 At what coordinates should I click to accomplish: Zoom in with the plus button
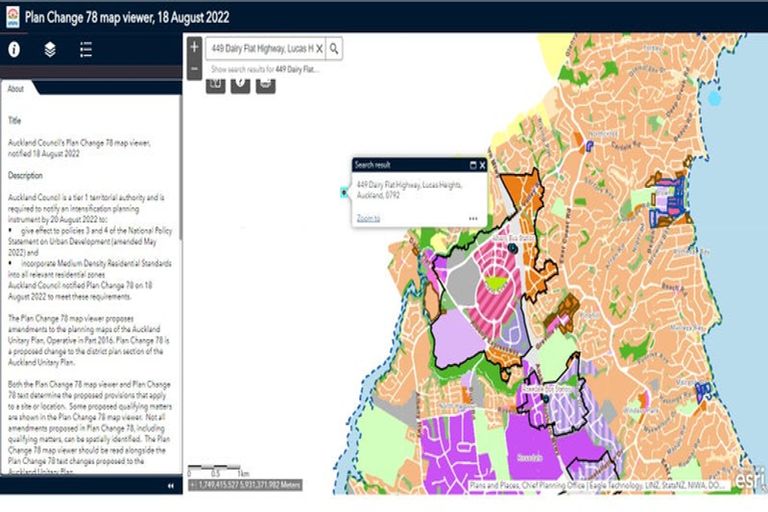click(194, 46)
